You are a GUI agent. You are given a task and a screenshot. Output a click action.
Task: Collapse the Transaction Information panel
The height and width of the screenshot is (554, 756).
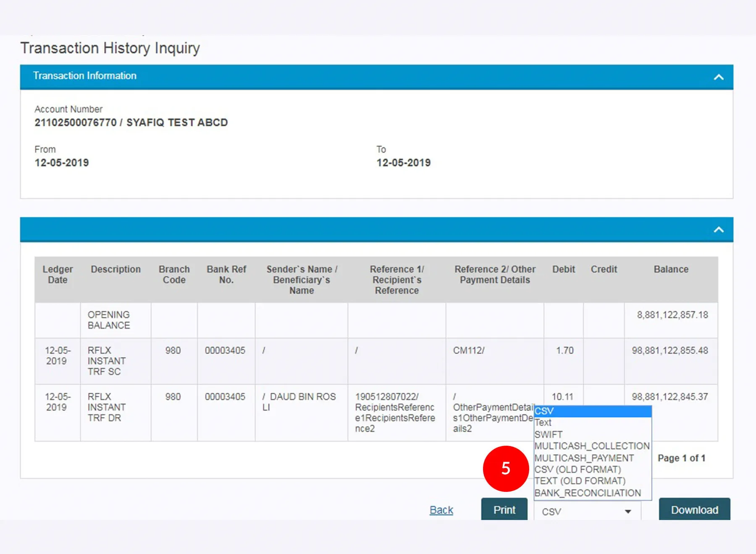click(718, 77)
